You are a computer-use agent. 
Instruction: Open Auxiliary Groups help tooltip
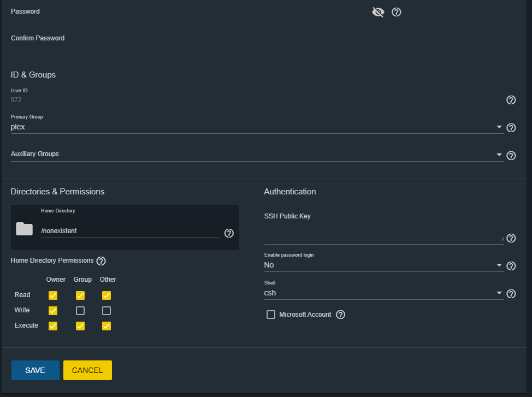511,156
